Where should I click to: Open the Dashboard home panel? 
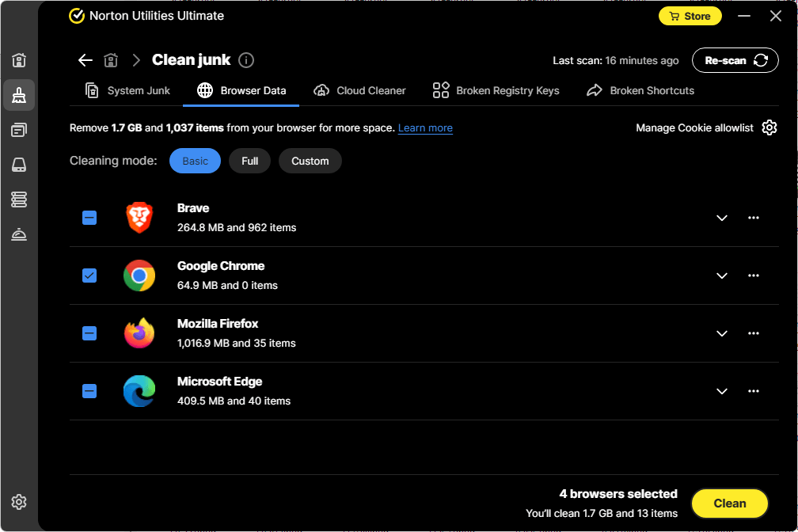coord(18,59)
